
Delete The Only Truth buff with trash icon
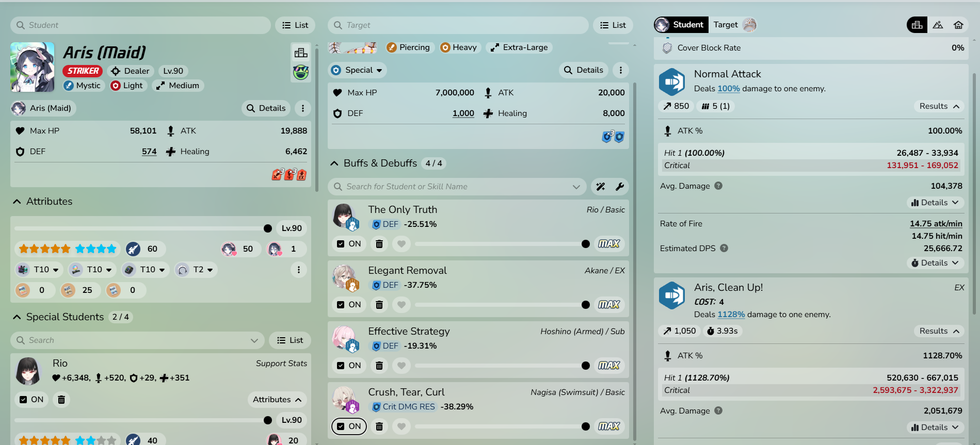pos(379,244)
